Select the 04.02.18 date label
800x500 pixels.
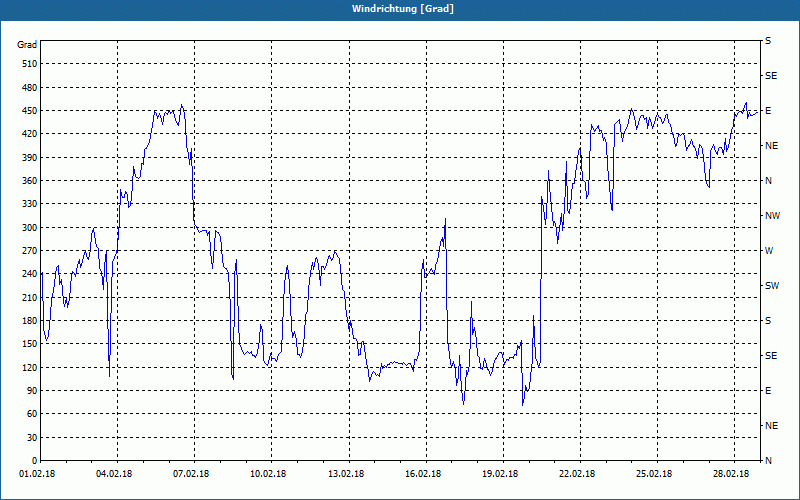click(x=114, y=474)
